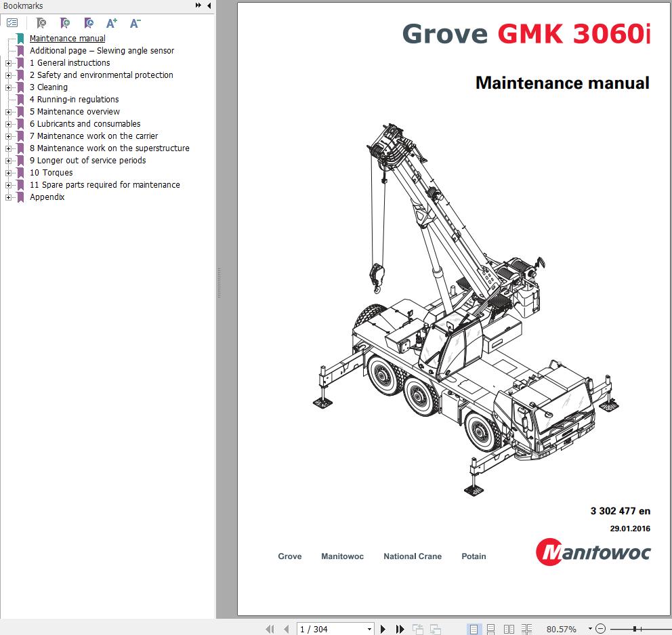
Task: Expand the '10 Torques' bookmark node
Action: 9,173
